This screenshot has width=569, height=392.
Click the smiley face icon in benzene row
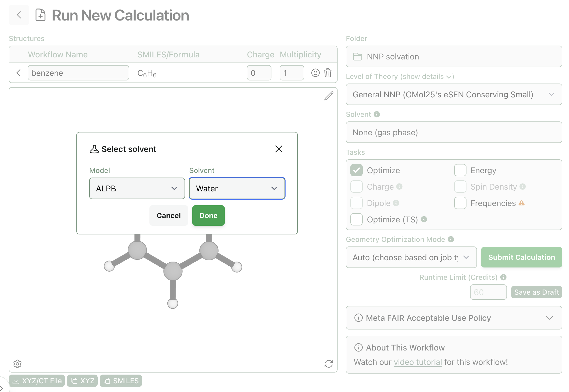(x=315, y=73)
